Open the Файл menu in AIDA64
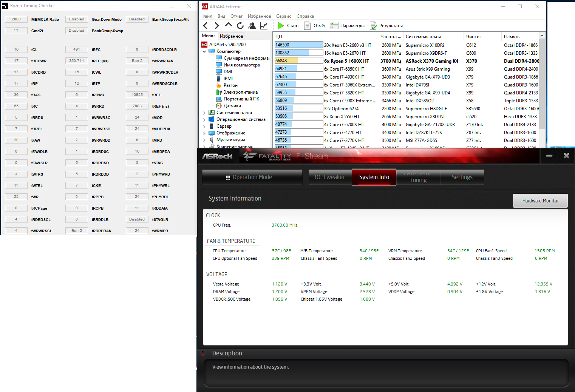The width and height of the screenshot is (575, 392). coord(207,16)
